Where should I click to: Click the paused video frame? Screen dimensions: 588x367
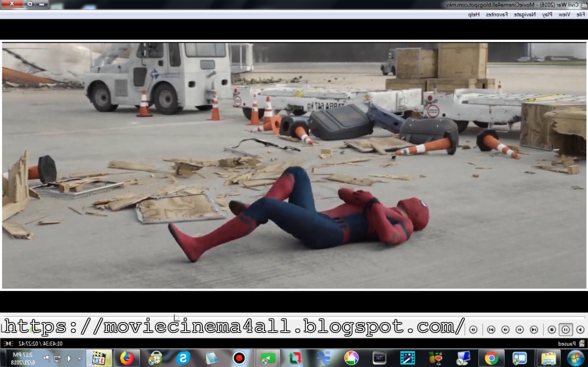[x=294, y=165]
